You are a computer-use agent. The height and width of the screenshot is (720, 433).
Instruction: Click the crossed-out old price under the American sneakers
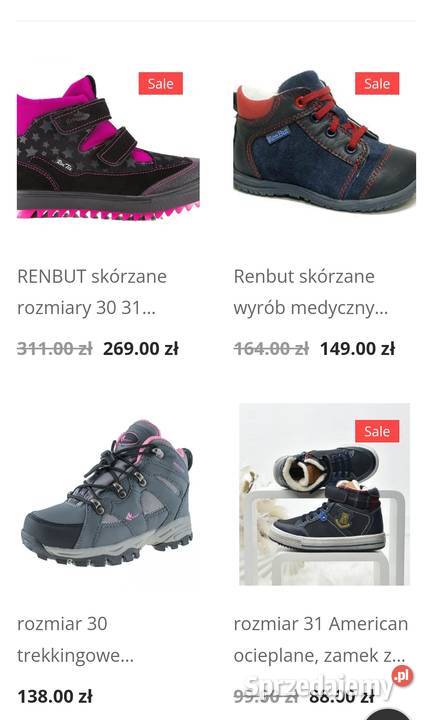click(x=266, y=697)
